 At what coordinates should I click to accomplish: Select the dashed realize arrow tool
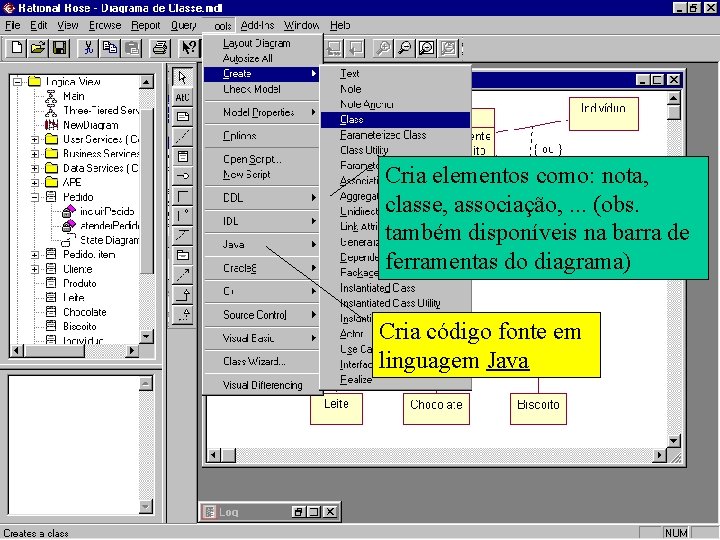click(x=183, y=315)
